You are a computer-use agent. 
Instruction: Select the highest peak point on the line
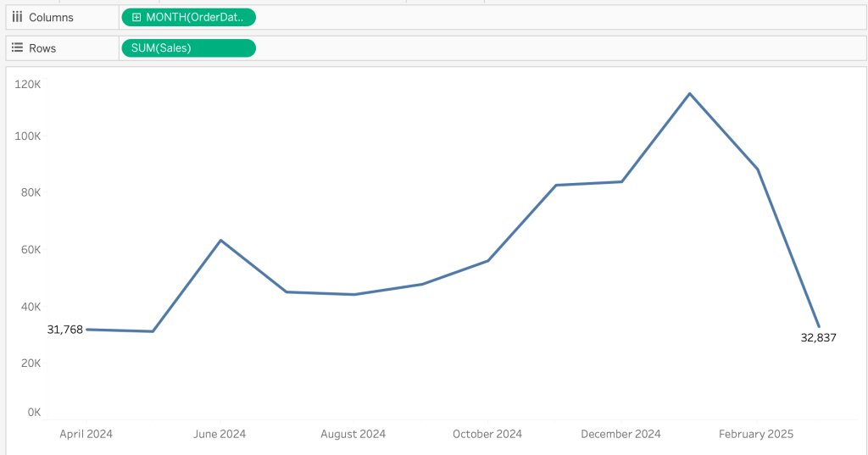point(689,93)
